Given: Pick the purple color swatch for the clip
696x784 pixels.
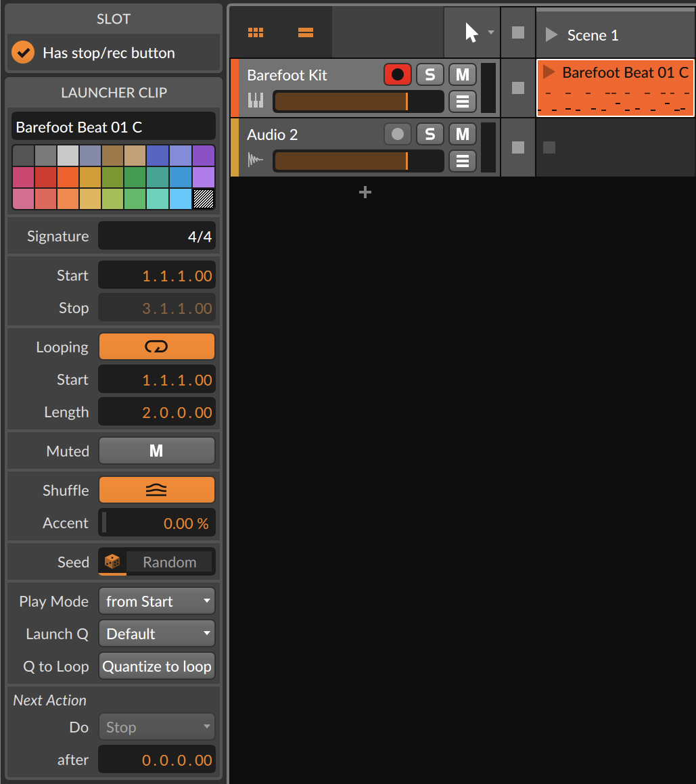Looking at the screenshot, I should pos(203,156).
